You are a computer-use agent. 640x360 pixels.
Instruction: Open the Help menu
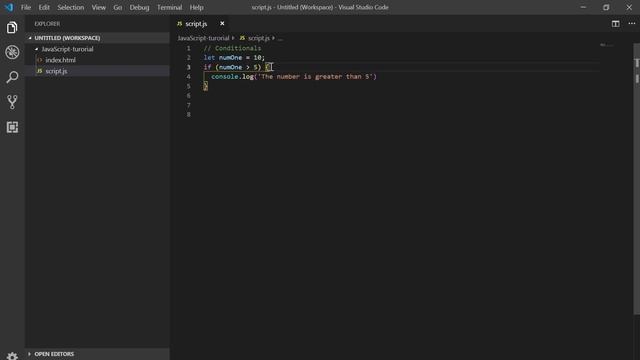(x=196, y=7)
